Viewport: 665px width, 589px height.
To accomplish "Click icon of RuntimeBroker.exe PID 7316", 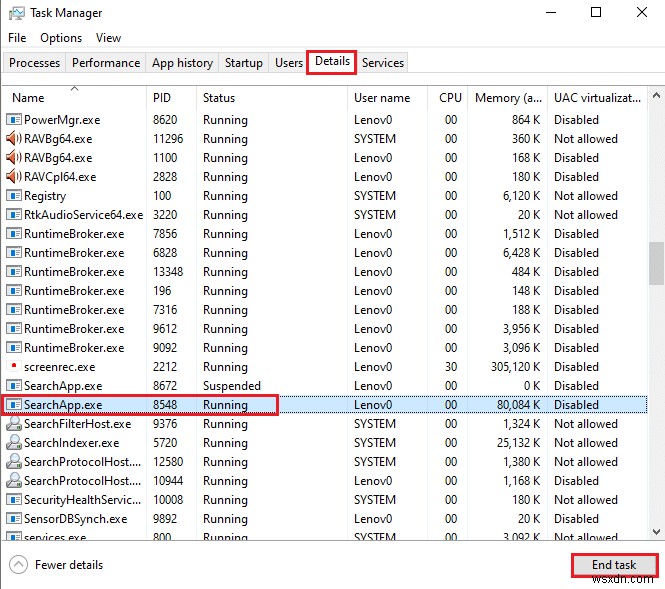I will (x=14, y=310).
